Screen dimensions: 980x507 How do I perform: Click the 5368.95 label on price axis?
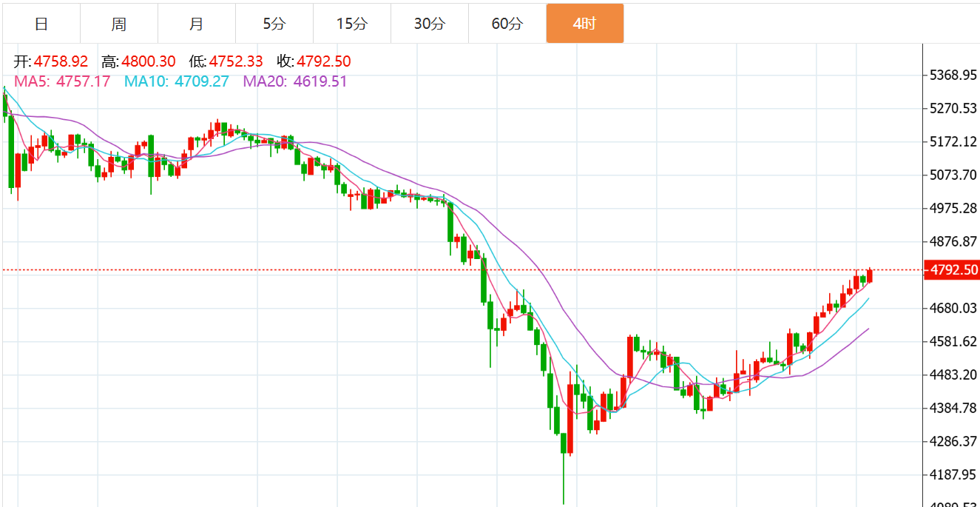click(952, 75)
